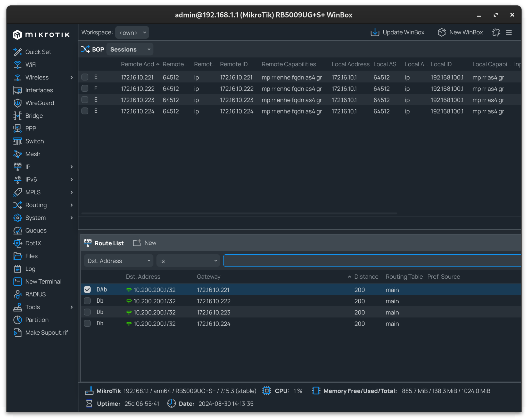Screen dimensions: 528x420
Task: Launch New Terminal via its icon
Action: 18,281
